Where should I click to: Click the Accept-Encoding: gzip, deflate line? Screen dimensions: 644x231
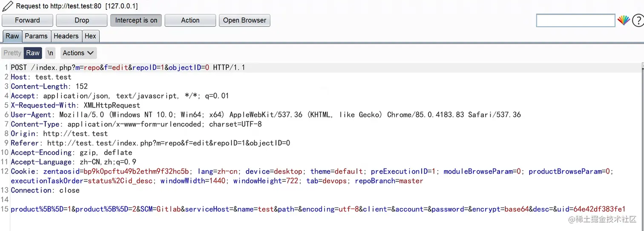pyautogui.click(x=72, y=152)
